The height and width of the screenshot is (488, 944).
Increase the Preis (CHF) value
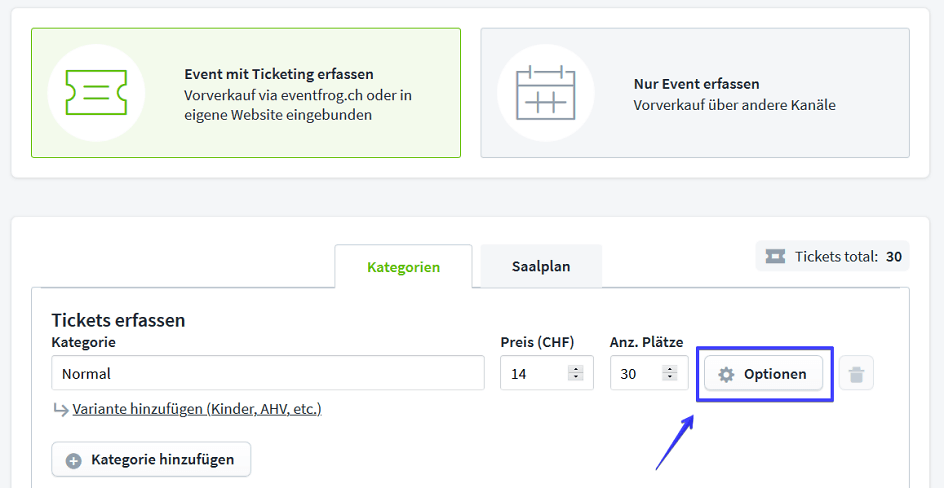575,369
